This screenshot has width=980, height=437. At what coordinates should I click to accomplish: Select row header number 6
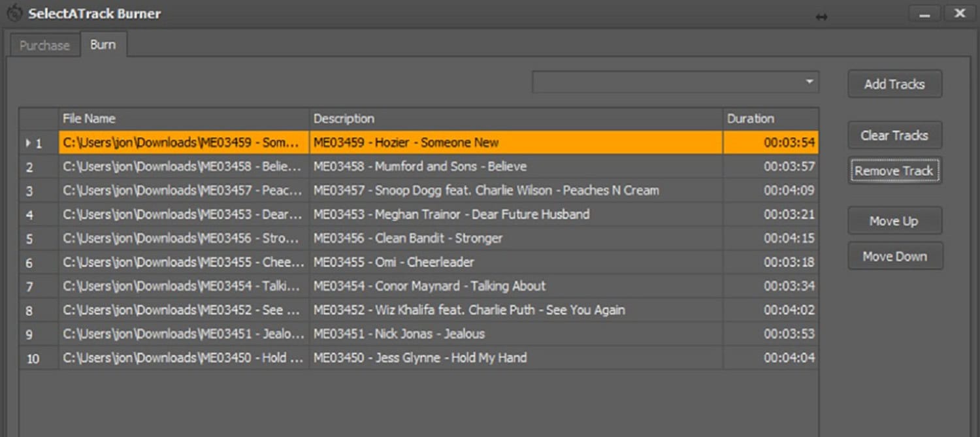(x=39, y=262)
